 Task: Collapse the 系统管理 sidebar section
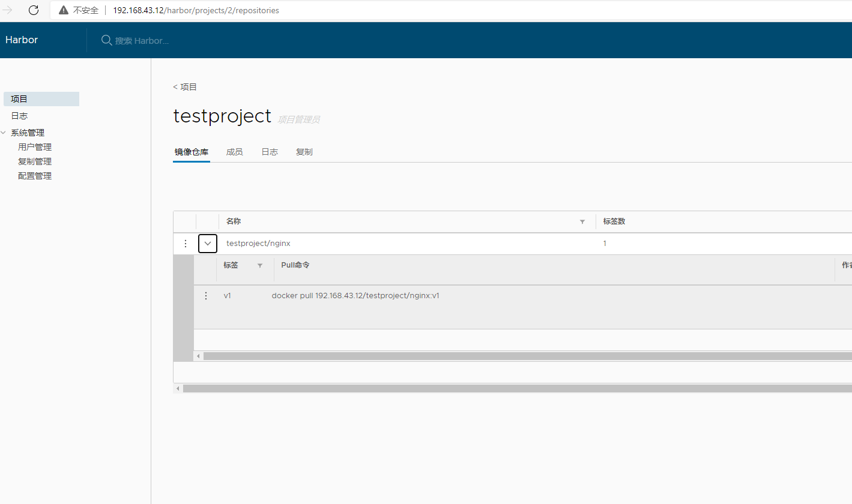point(4,133)
